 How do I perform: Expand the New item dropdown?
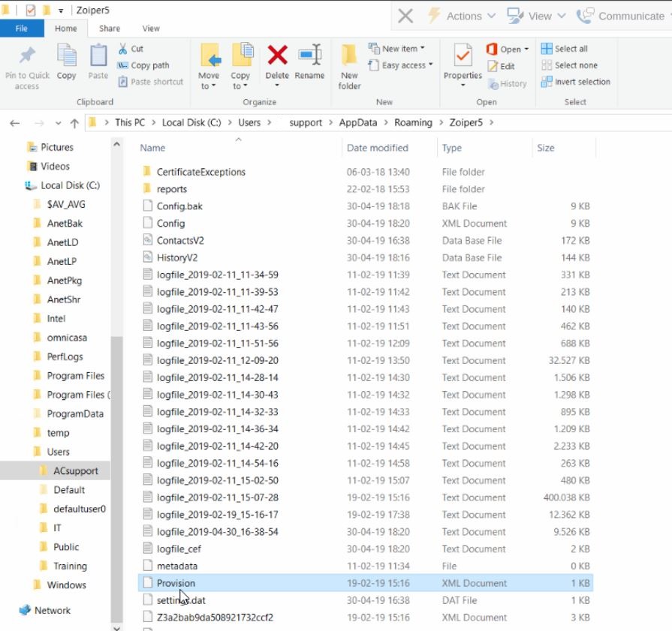398,49
